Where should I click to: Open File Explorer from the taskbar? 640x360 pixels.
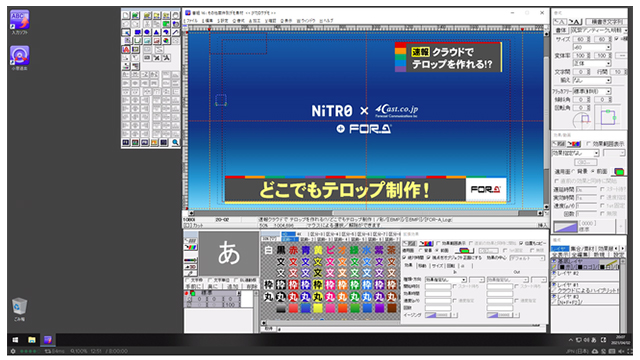tap(31, 340)
